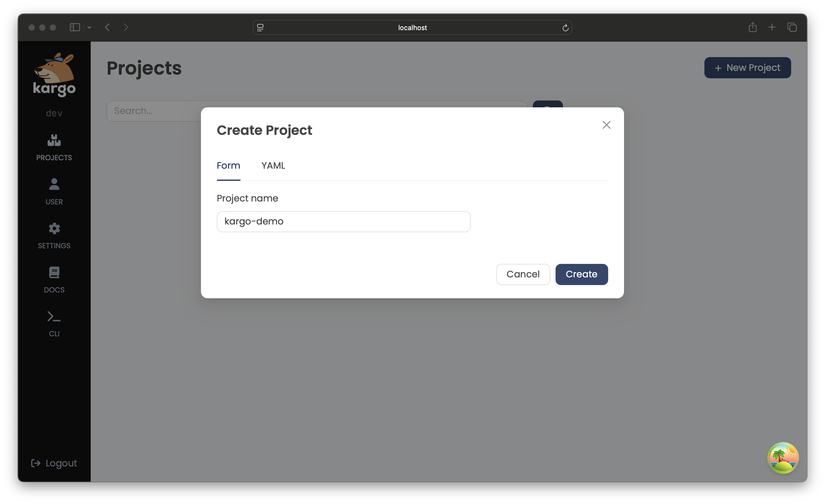Close the Create Project dialog

[606, 125]
